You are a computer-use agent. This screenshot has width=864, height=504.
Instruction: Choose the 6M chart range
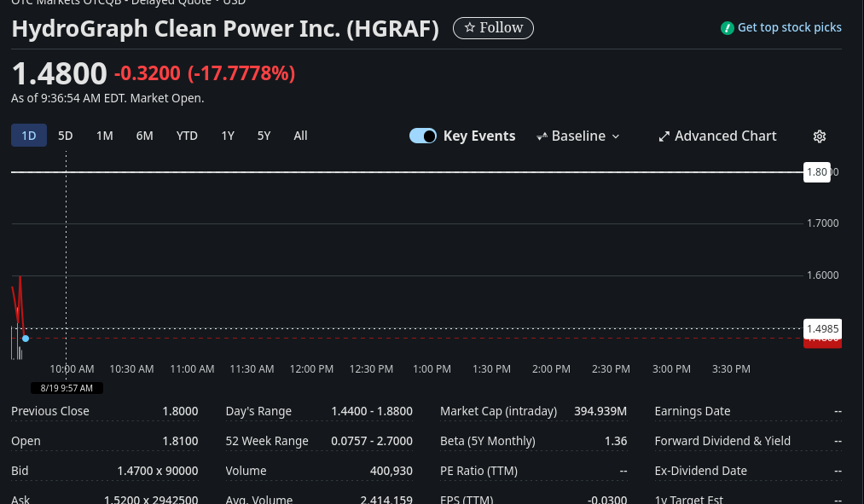click(144, 136)
